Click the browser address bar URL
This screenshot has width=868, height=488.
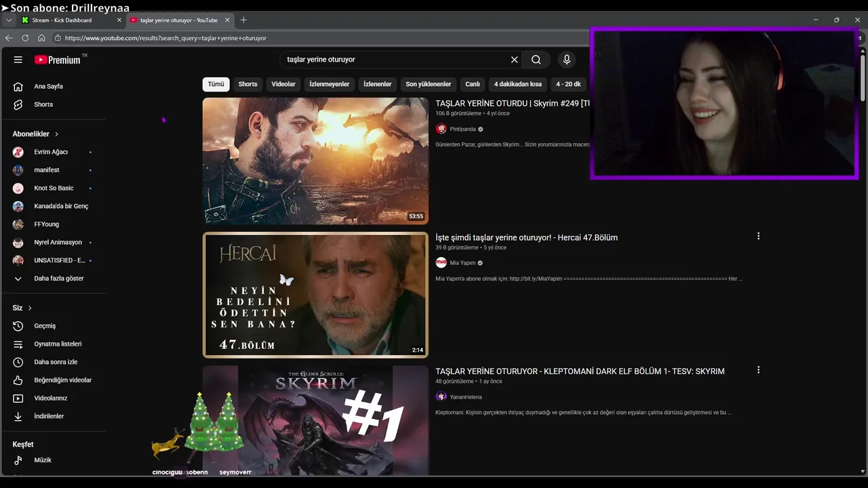[165, 38]
